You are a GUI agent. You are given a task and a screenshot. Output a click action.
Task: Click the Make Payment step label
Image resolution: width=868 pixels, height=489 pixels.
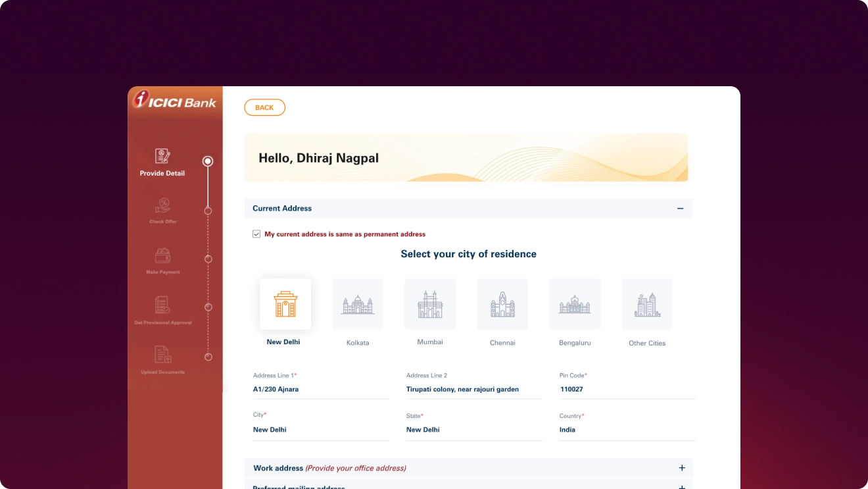163,272
